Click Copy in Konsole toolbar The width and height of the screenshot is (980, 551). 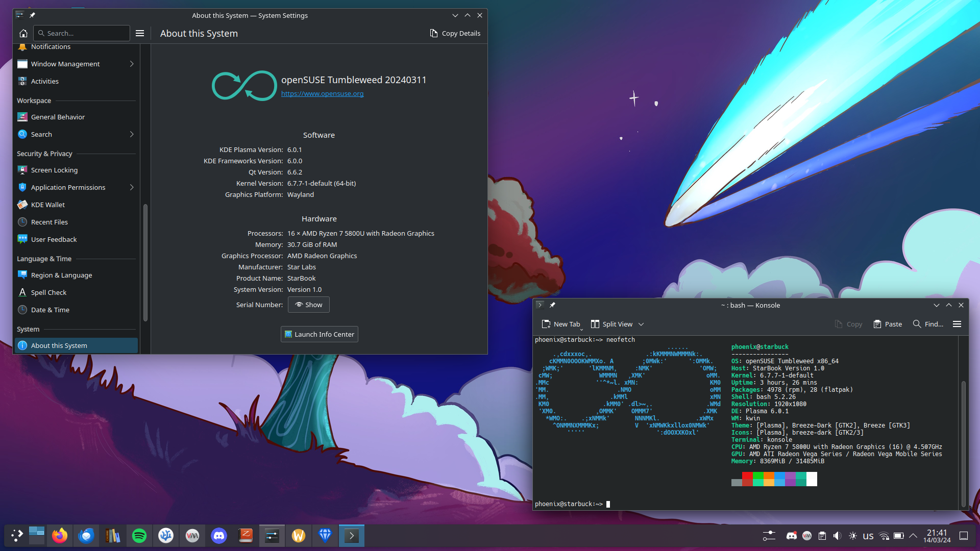coord(848,324)
